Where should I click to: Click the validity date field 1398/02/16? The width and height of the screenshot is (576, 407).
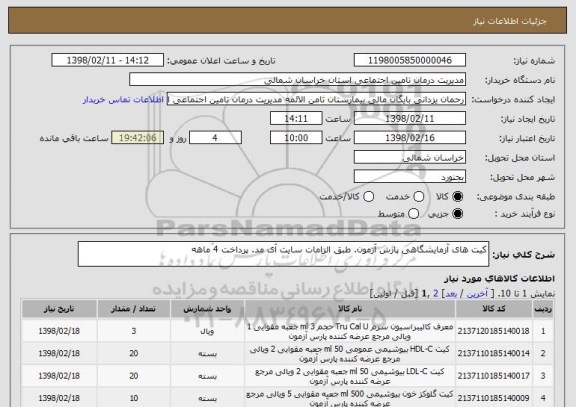410,138
